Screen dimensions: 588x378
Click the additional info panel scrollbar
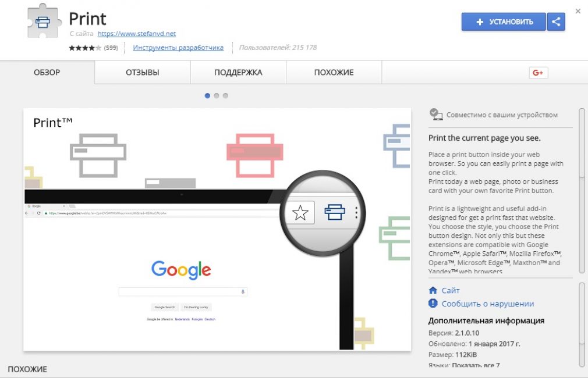[x=582, y=324]
